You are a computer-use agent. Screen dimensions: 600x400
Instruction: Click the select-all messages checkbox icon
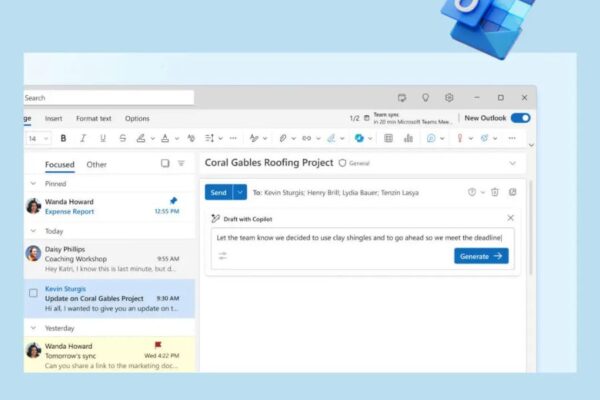165,164
